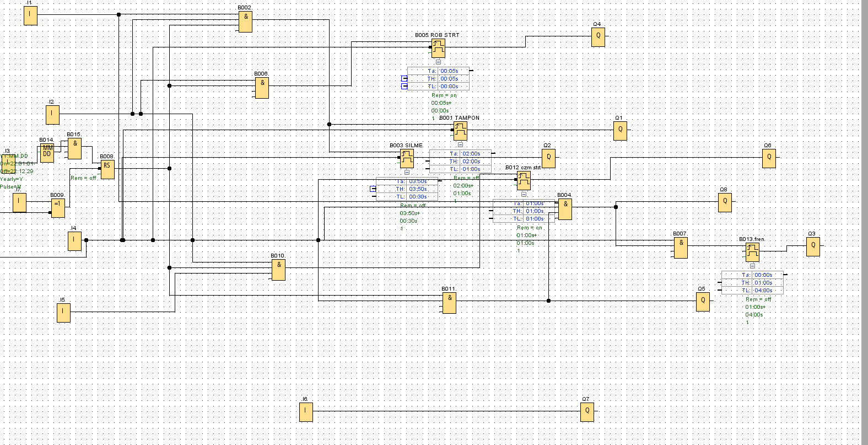Click the B004 AND gate
The image size is (868, 445).
[565, 208]
